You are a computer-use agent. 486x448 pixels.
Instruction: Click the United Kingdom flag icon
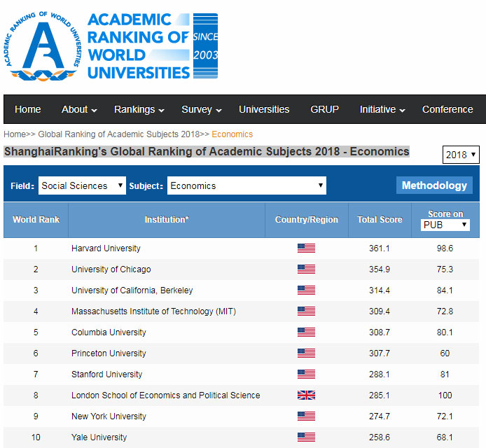[x=306, y=395]
